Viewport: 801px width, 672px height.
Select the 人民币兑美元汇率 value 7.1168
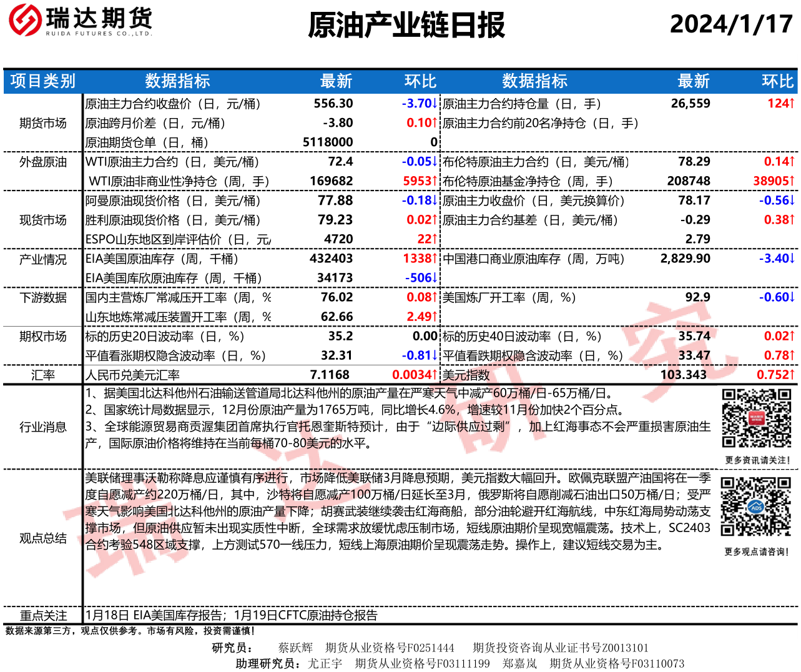[330, 375]
